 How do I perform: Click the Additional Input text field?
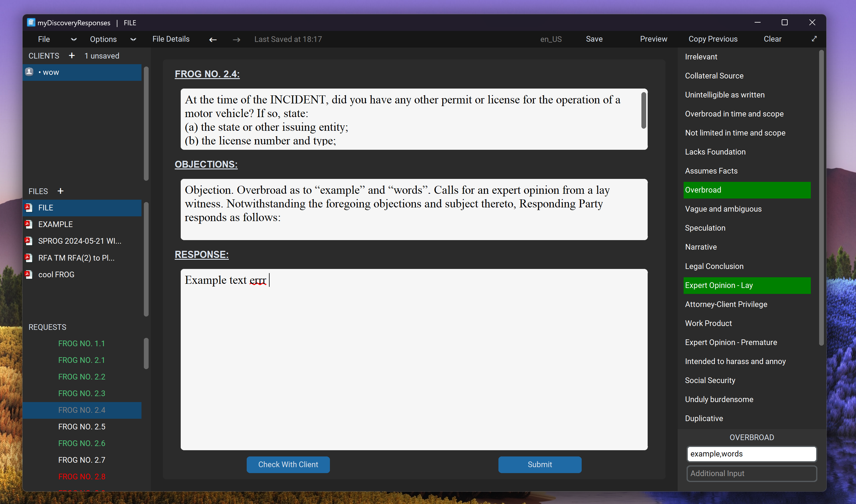(x=751, y=473)
